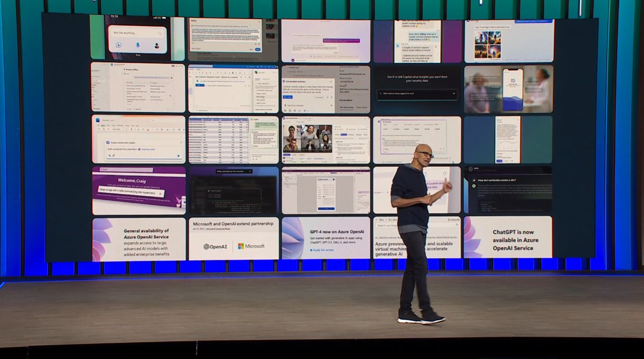Viewport: 644px width, 359px height.
Task: Click the phone mockup in the healthcare tile
Action: (512, 89)
